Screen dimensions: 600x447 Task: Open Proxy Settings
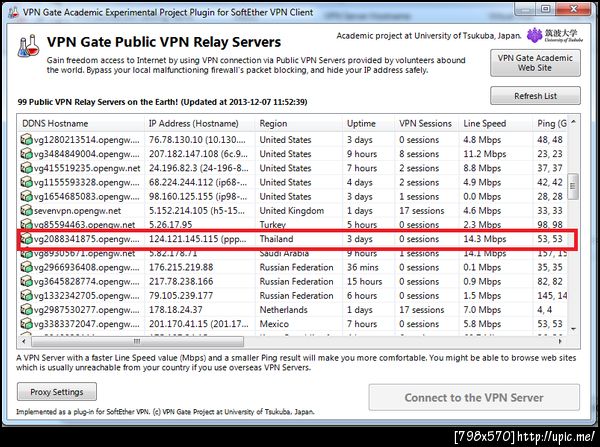pos(57,392)
